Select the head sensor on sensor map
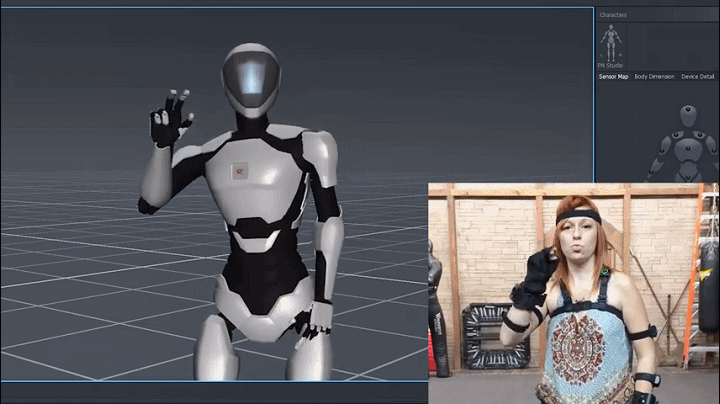The height and width of the screenshot is (404, 720). 688,111
